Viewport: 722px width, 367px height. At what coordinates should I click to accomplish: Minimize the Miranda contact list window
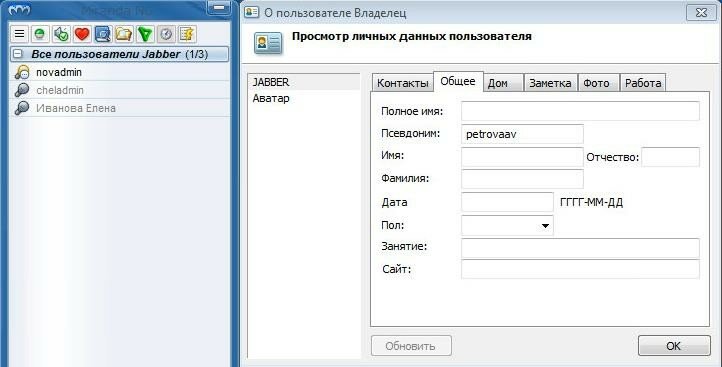219,8
